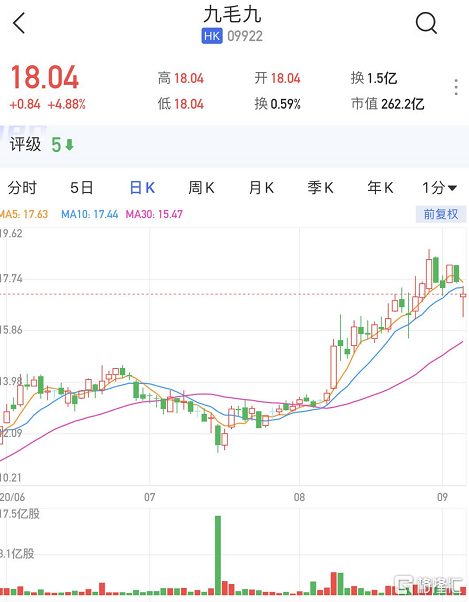Tap the back arrow icon
Screen dimensions: 469x602
point(19,23)
